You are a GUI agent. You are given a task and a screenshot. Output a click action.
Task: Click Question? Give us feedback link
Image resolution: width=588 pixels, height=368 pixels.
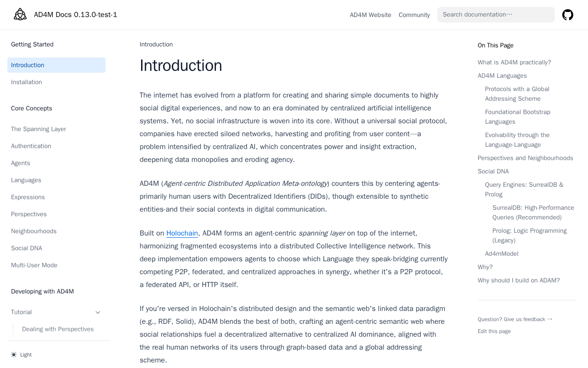[515, 319]
